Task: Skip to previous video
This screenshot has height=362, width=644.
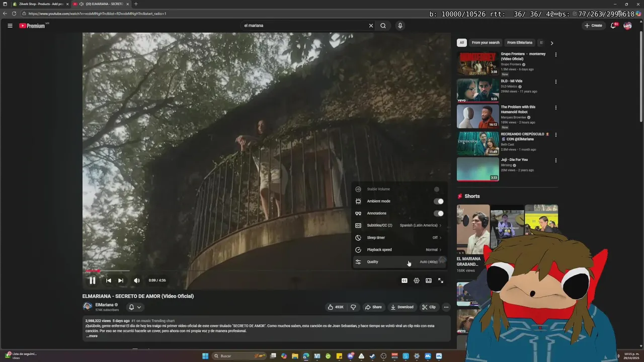Action: pos(109,281)
